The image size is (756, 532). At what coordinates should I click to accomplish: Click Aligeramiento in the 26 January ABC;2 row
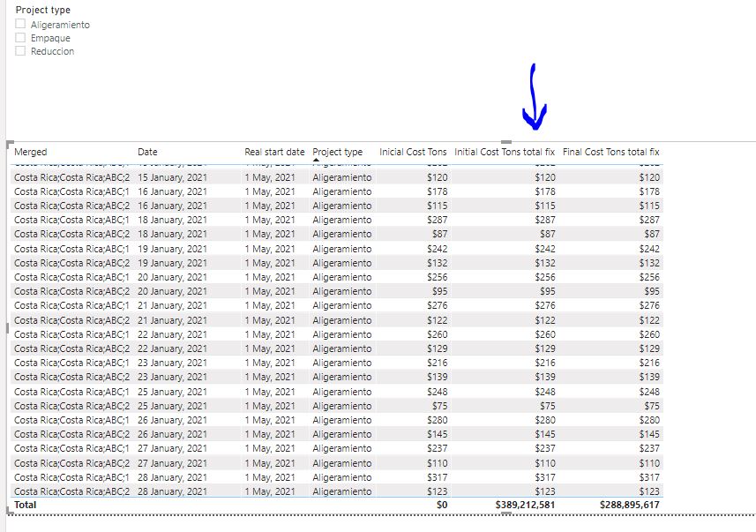[x=342, y=434]
